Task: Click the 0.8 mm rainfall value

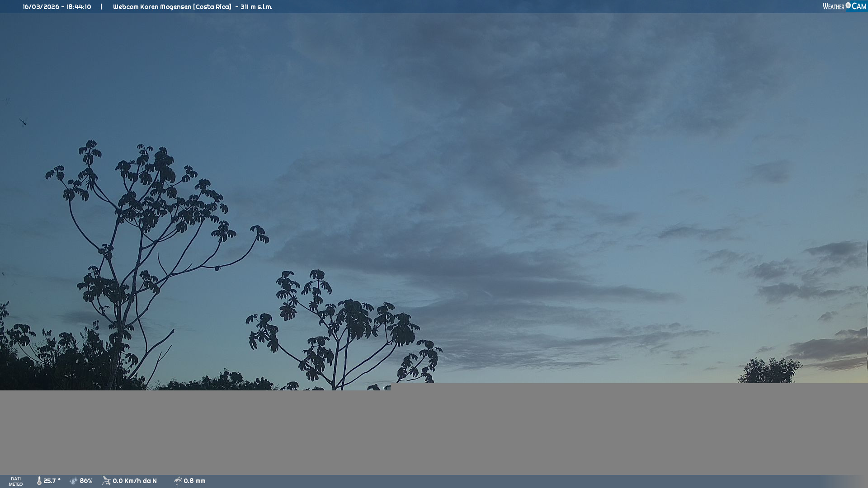Action: (x=194, y=481)
